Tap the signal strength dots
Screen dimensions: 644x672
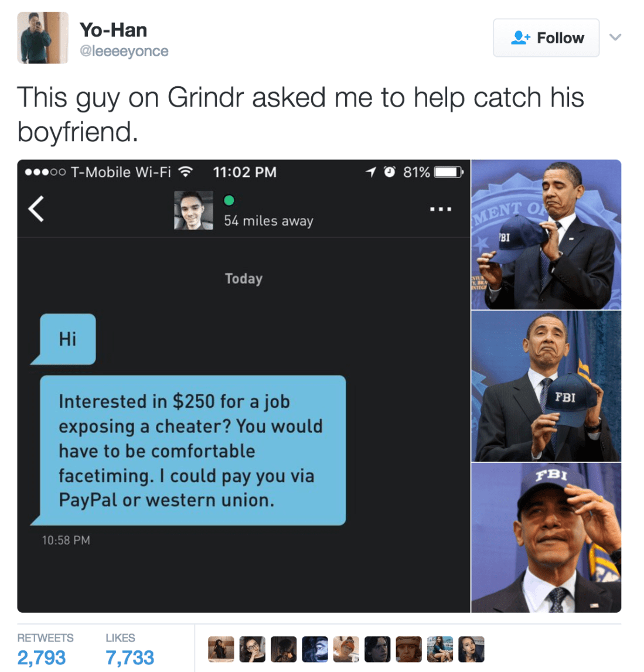[45, 172]
